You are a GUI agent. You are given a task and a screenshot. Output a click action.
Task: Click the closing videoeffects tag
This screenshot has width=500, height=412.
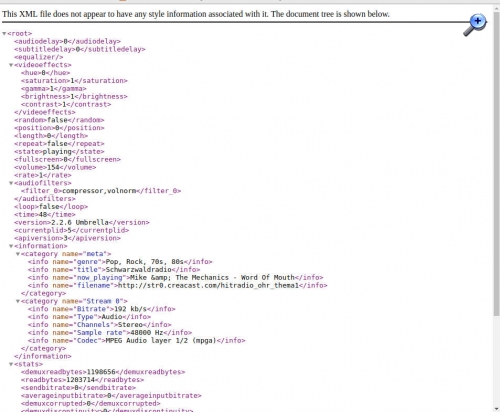[x=45, y=112]
